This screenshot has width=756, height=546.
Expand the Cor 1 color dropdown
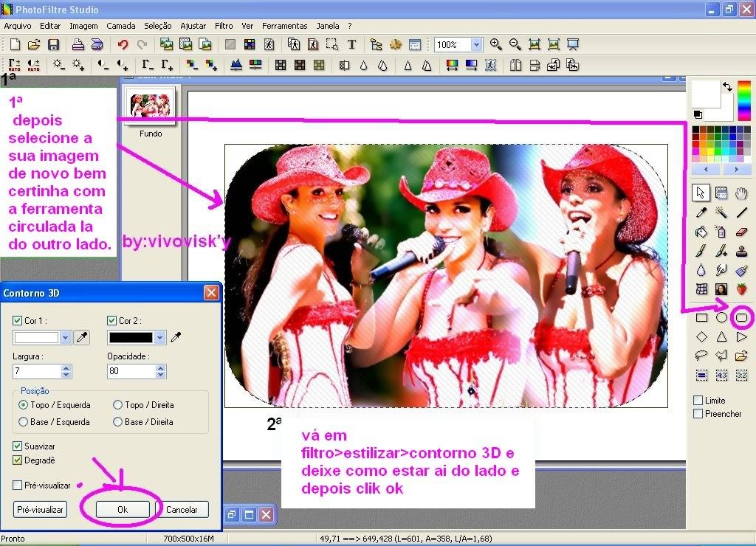66,337
